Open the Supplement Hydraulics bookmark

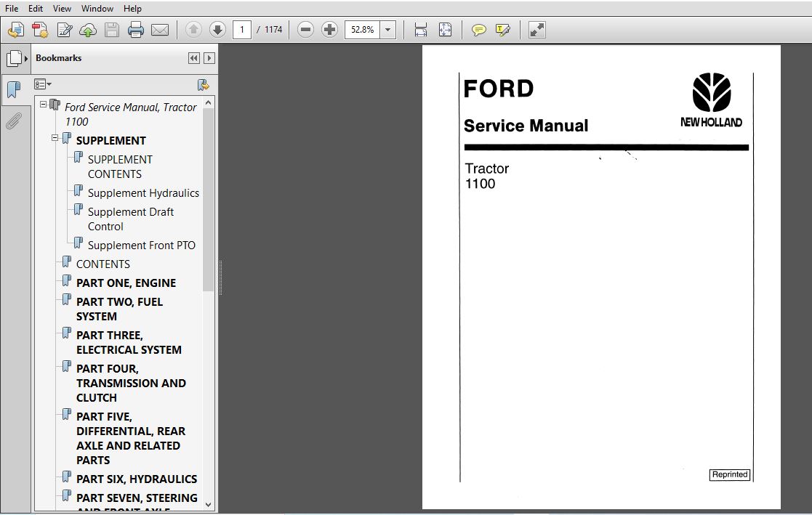pyautogui.click(x=143, y=192)
